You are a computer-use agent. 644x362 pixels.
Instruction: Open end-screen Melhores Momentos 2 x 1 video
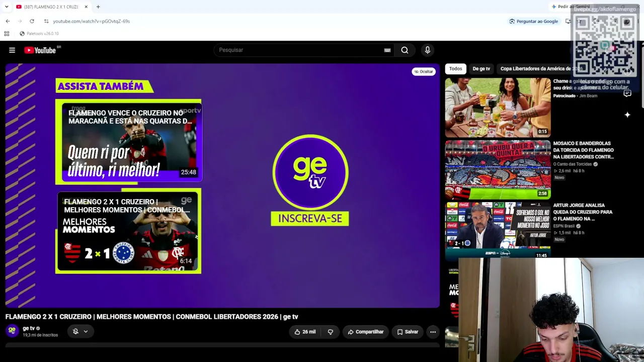[129, 231]
